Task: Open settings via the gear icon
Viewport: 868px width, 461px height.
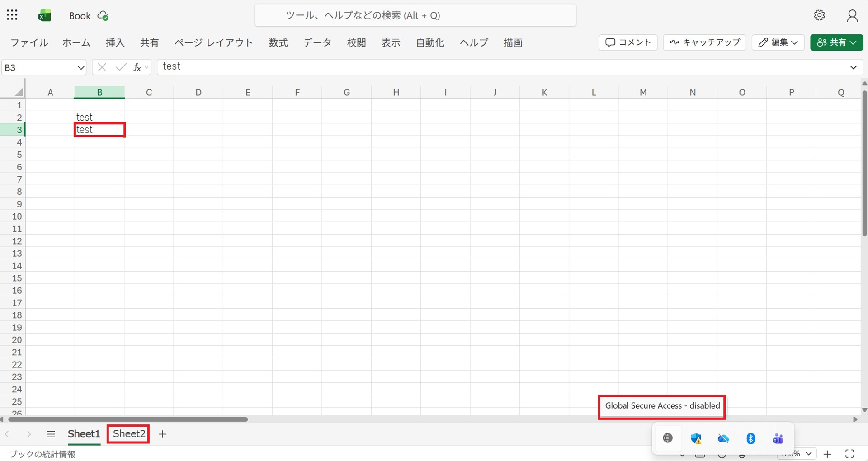Action: [819, 15]
